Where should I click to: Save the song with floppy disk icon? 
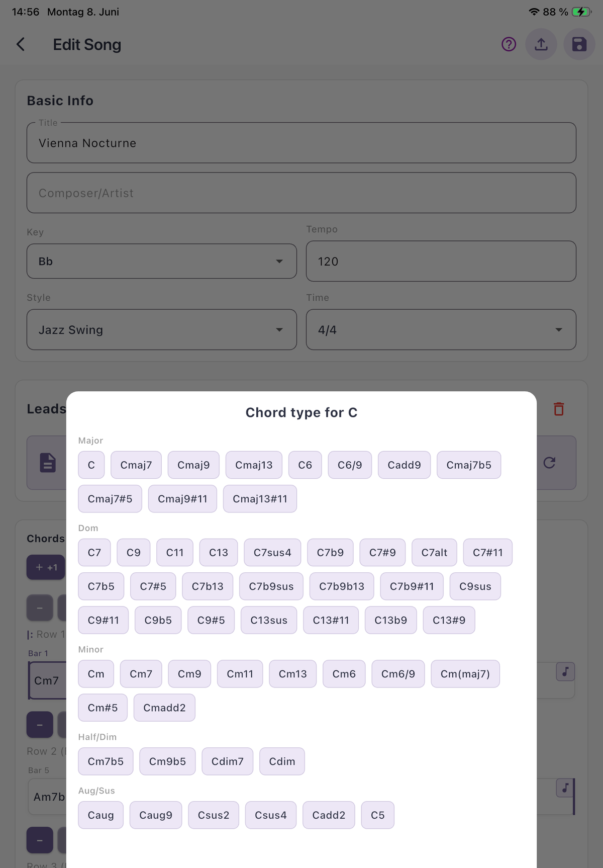pos(579,44)
